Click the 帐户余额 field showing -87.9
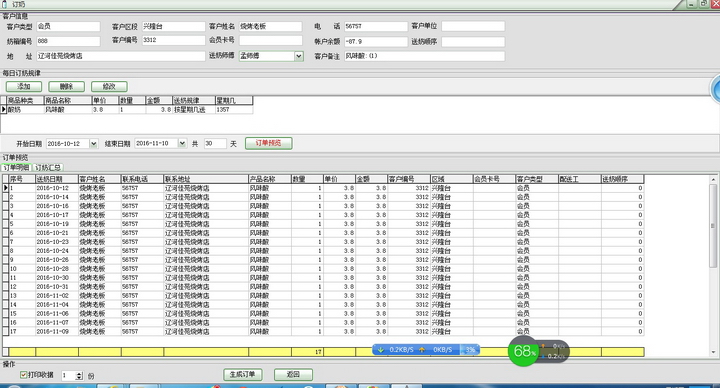 tap(376, 42)
